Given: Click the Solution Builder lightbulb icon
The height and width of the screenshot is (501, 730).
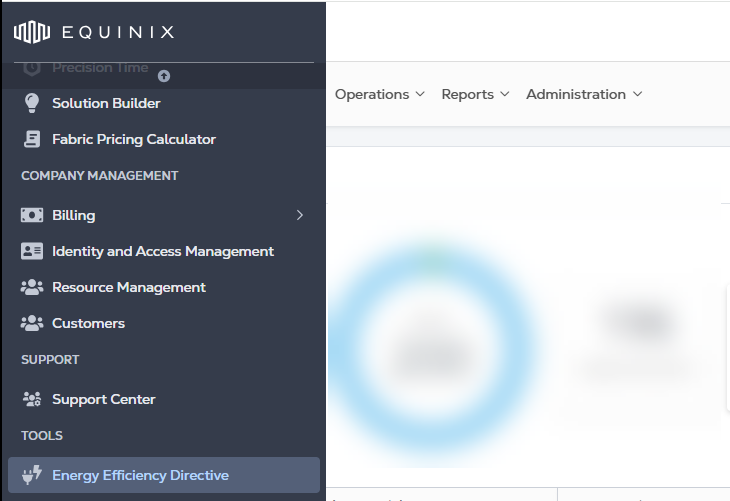Looking at the screenshot, I should point(32,103).
